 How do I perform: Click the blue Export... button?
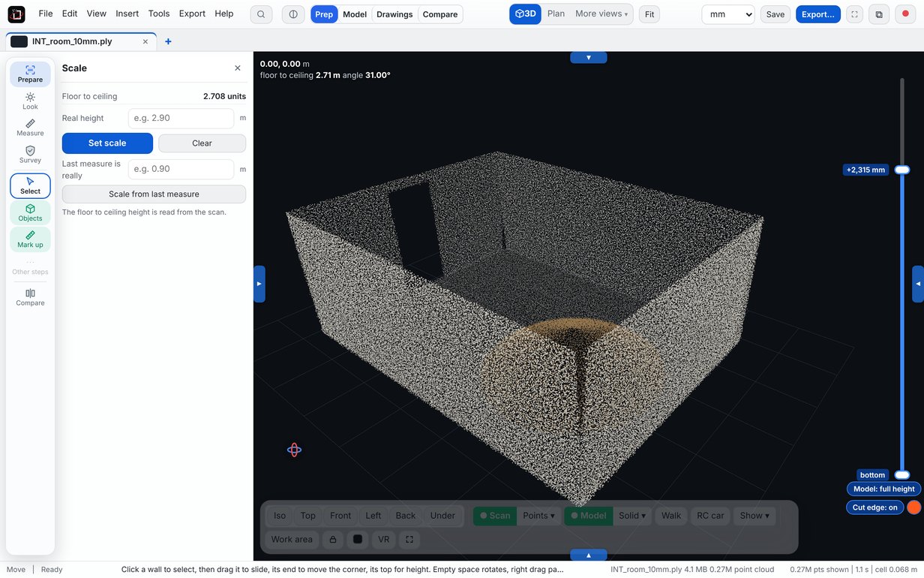(x=818, y=14)
